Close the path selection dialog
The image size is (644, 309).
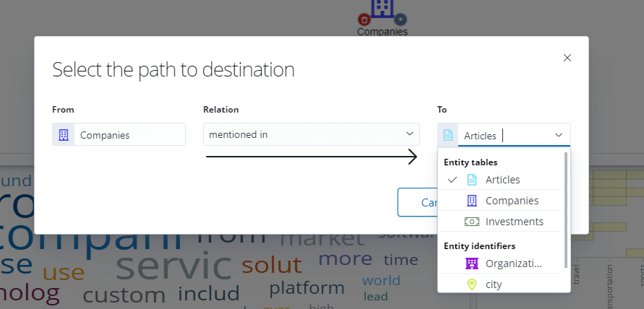point(567,58)
